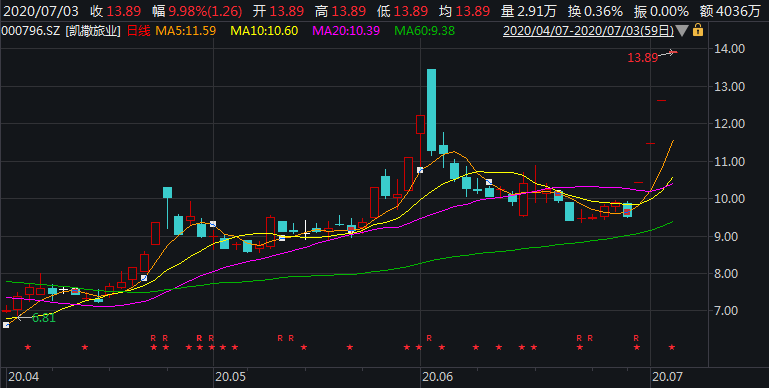Viewport: 769px width, 388px height.
Task: Click the tall cyan candle peaking near 13.45
Action: point(432,110)
